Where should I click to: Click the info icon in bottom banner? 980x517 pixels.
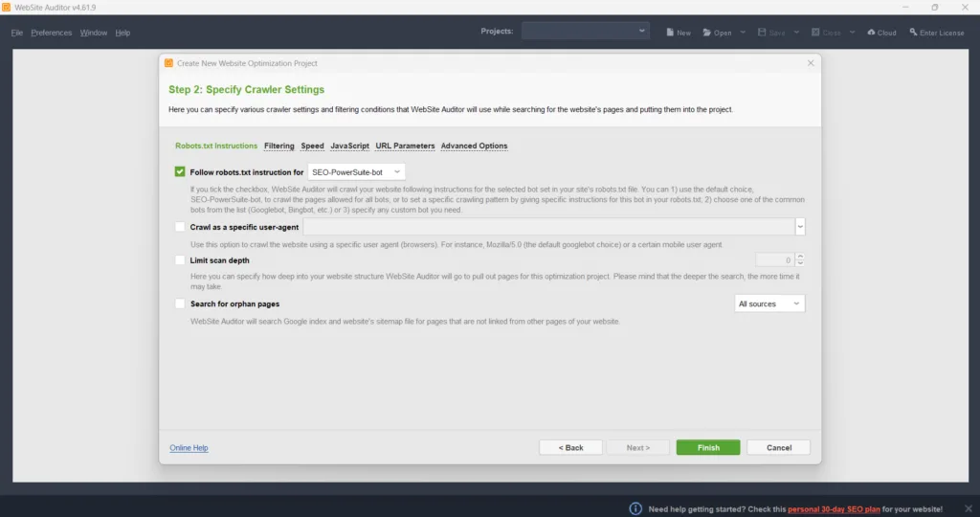(635, 508)
